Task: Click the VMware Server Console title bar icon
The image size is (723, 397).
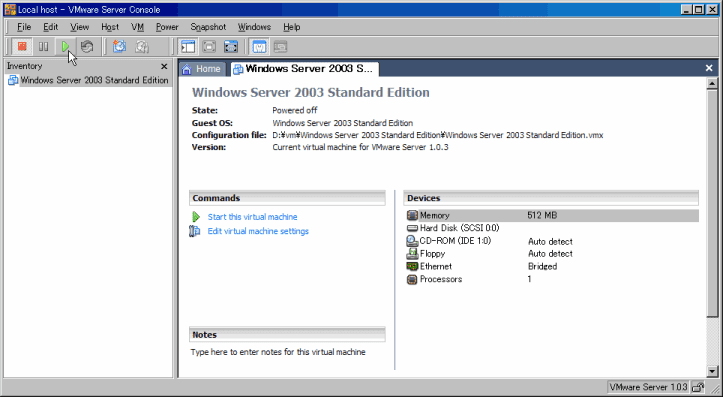Action: point(10,10)
